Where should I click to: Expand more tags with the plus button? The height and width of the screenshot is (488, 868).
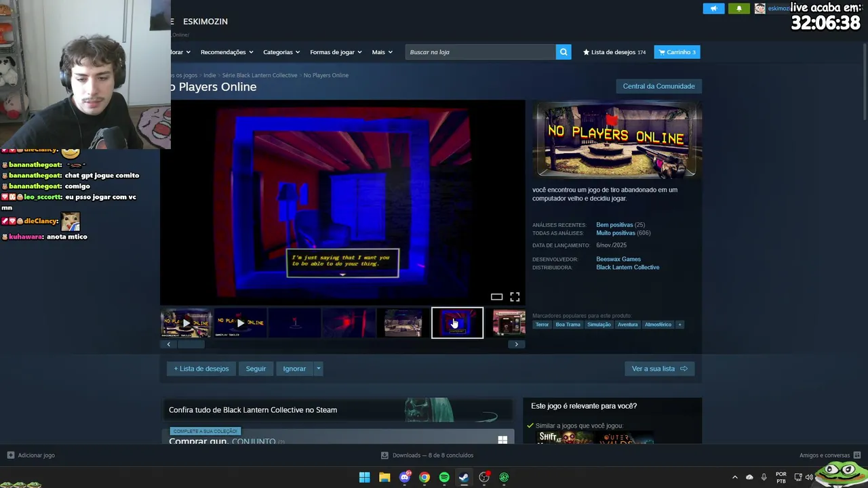click(x=679, y=325)
